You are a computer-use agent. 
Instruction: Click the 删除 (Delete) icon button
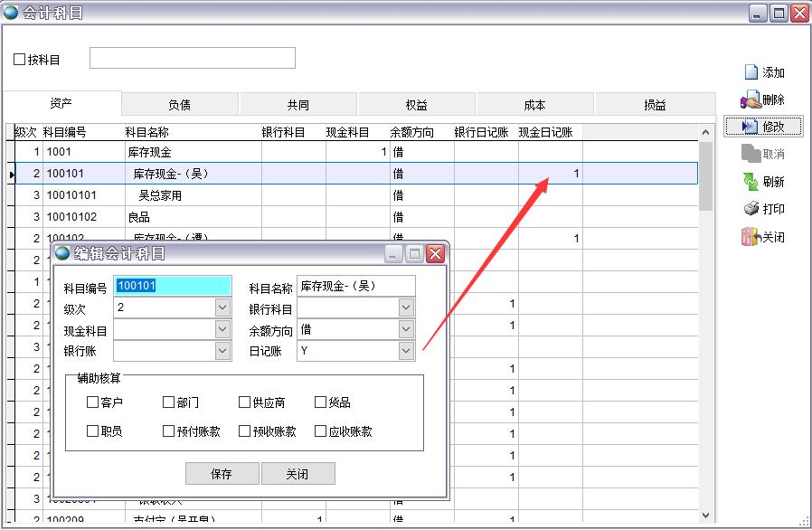click(x=751, y=100)
